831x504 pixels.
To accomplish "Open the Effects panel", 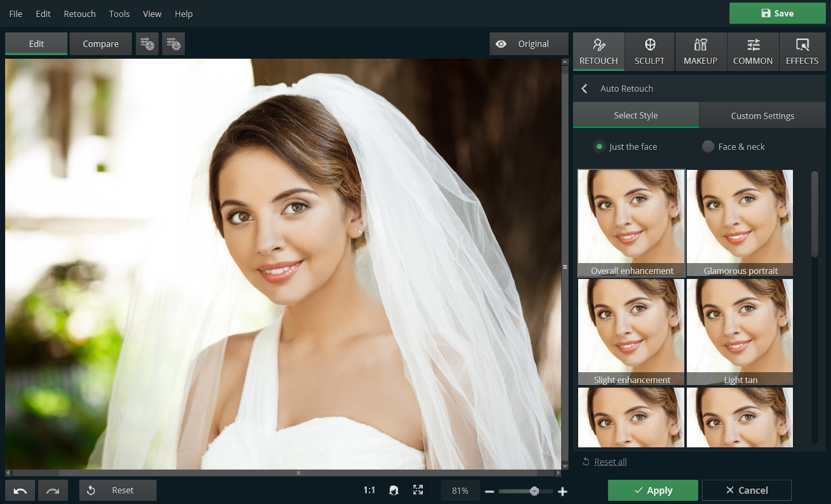I will pos(802,51).
